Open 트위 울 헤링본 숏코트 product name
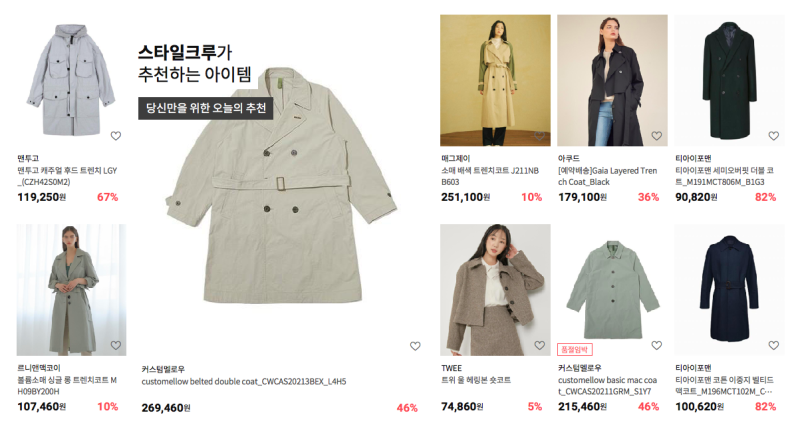 tap(476, 380)
